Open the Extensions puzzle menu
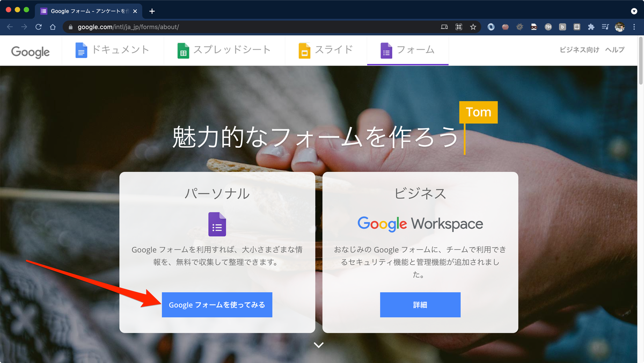The image size is (644, 363). pos(591,26)
